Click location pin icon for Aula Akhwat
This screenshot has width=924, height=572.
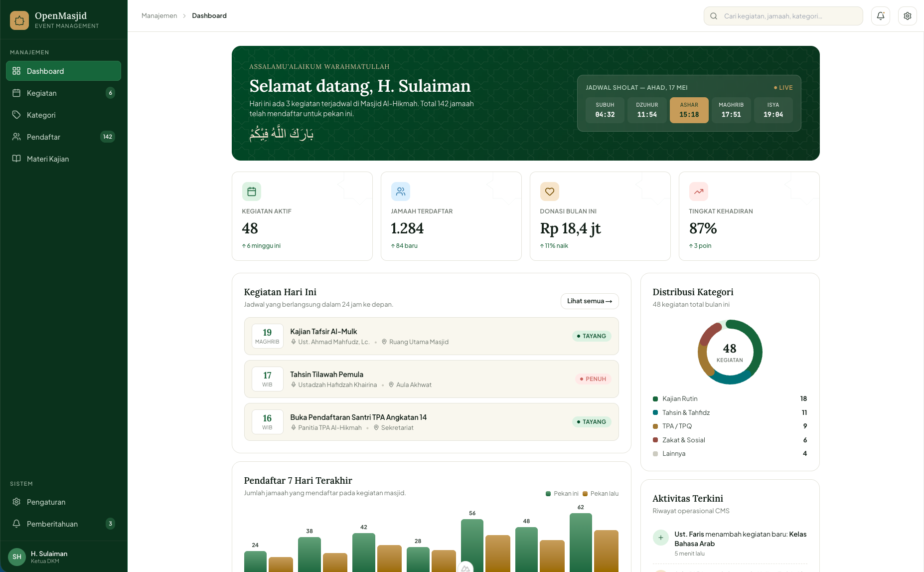pos(391,385)
